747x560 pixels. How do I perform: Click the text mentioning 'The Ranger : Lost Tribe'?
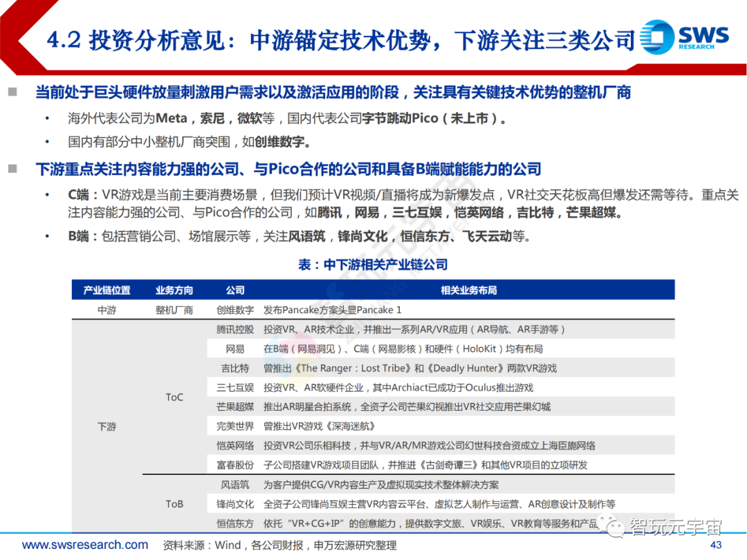pyautogui.click(x=409, y=368)
